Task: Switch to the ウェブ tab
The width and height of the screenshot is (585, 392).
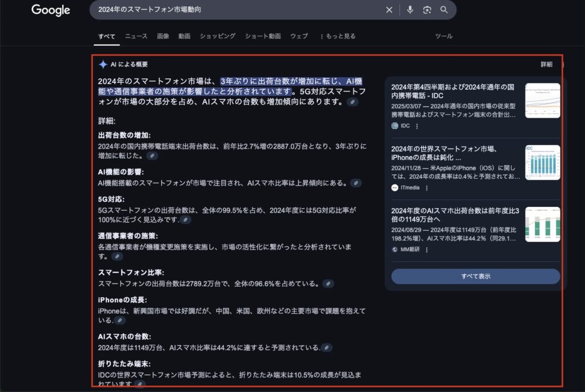Action: (299, 36)
